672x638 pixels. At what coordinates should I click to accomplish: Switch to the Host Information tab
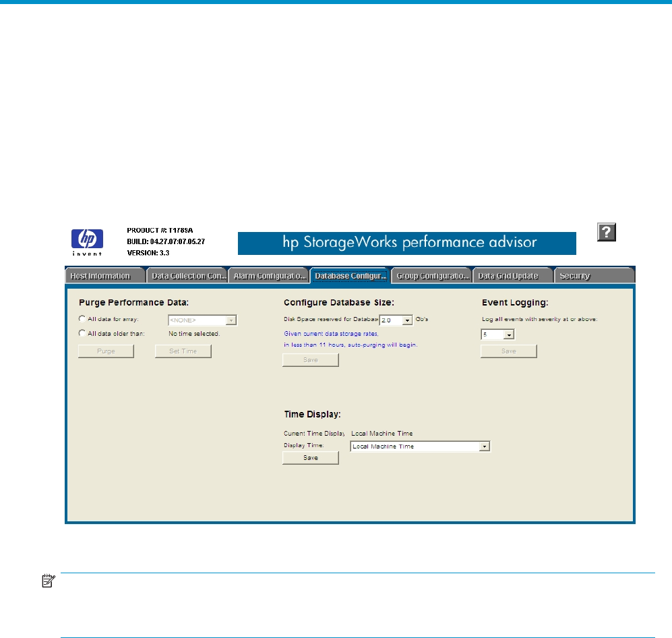click(x=104, y=276)
